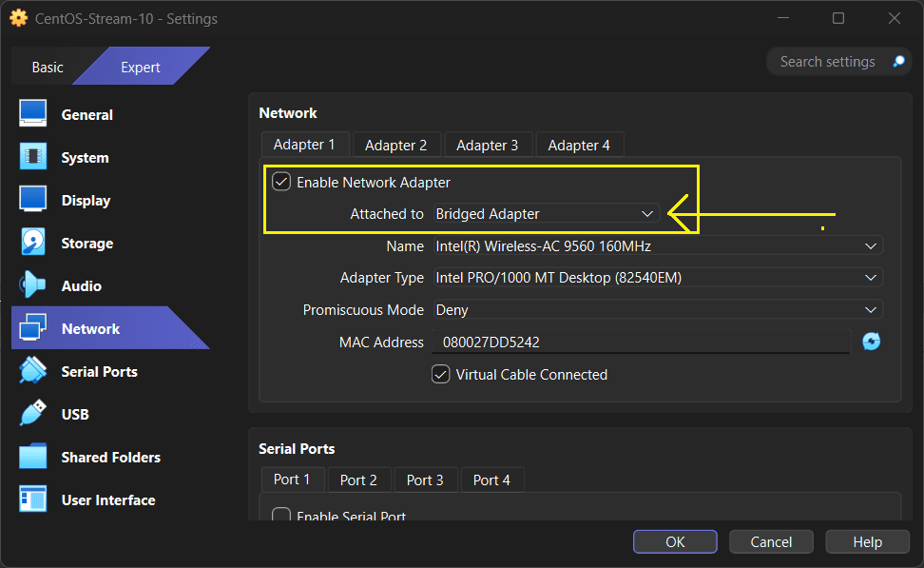Click the User Interface icon
The width and height of the screenshot is (924, 568).
pos(33,499)
